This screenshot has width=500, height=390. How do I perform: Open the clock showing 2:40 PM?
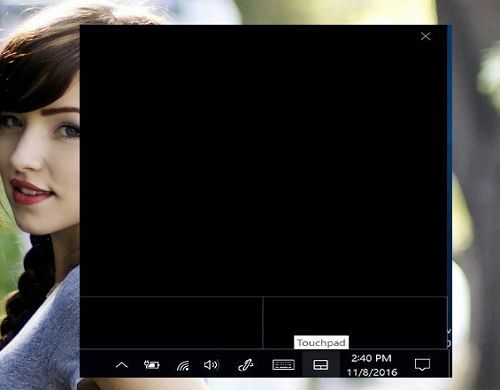coord(372,365)
